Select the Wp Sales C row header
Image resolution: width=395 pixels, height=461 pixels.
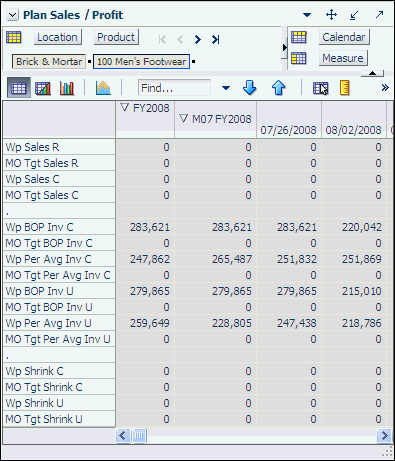[59, 179]
